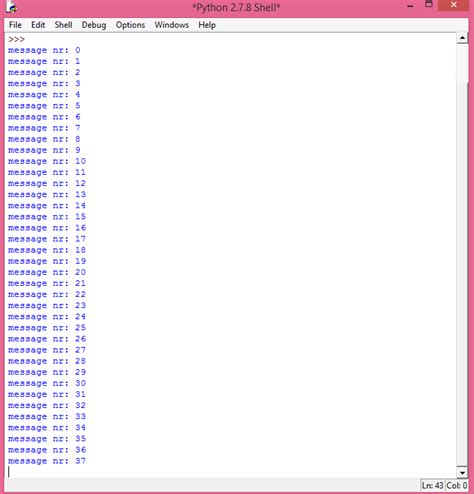Click the line 'message nr: 17'
Image resolution: width=474 pixels, height=494 pixels.
click(47, 239)
